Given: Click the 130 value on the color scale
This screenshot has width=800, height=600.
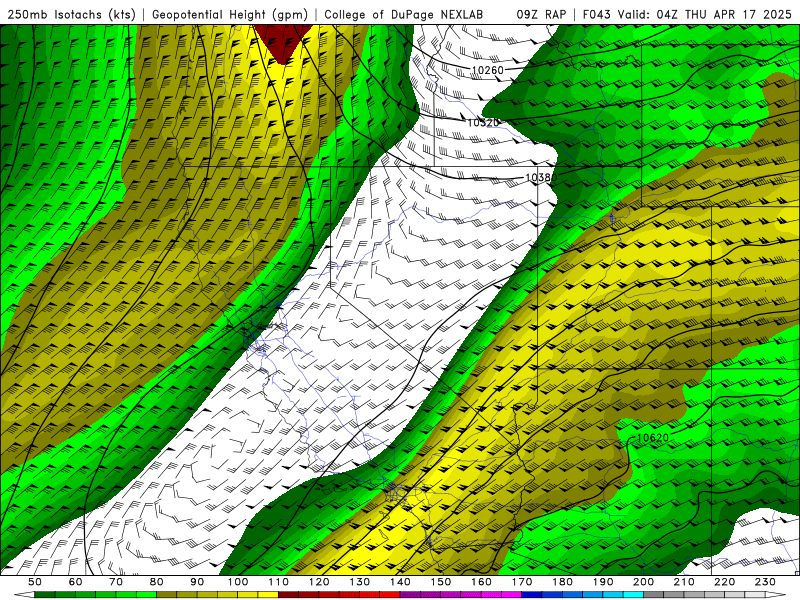Looking at the screenshot, I should tap(359, 582).
